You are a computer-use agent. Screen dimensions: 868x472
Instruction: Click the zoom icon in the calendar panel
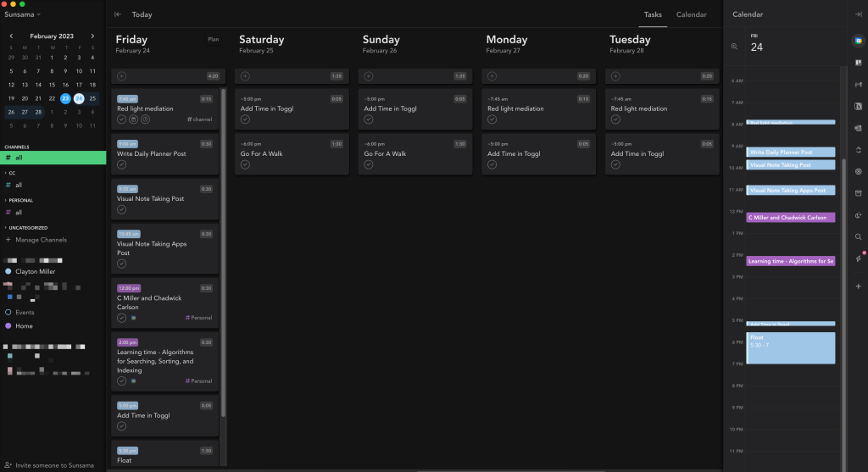pyautogui.click(x=734, y=47)
